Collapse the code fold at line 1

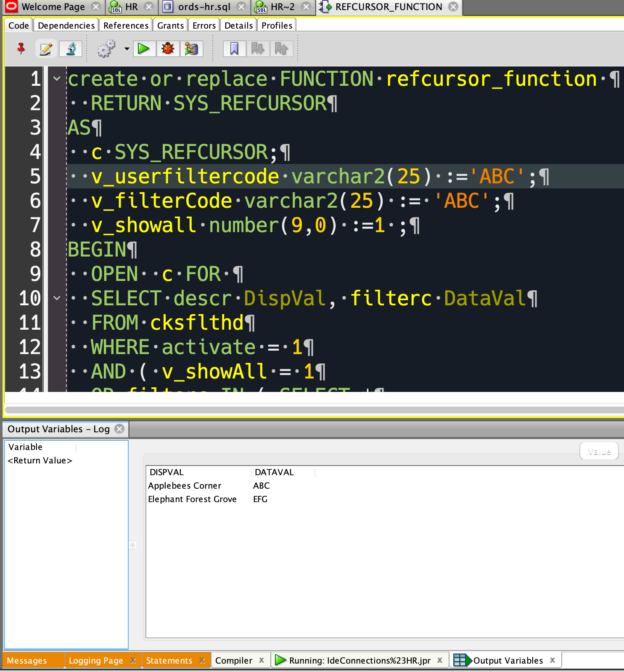(x=57, y=79)
